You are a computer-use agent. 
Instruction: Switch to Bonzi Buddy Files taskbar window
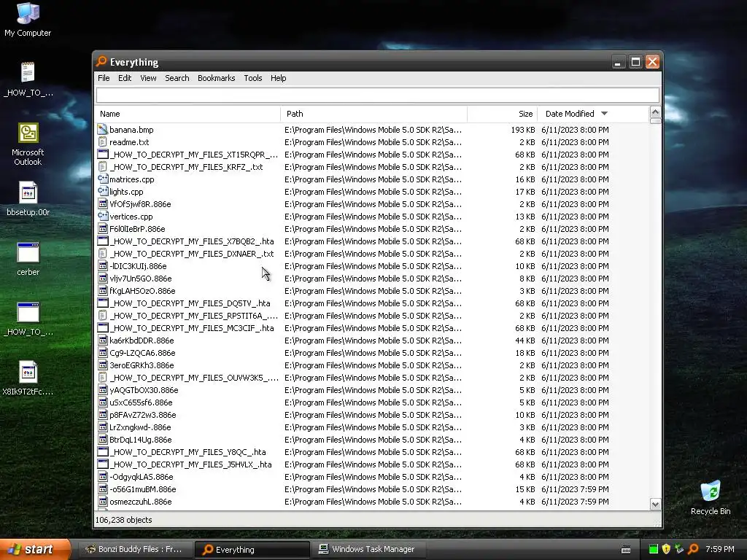(135, 549)
